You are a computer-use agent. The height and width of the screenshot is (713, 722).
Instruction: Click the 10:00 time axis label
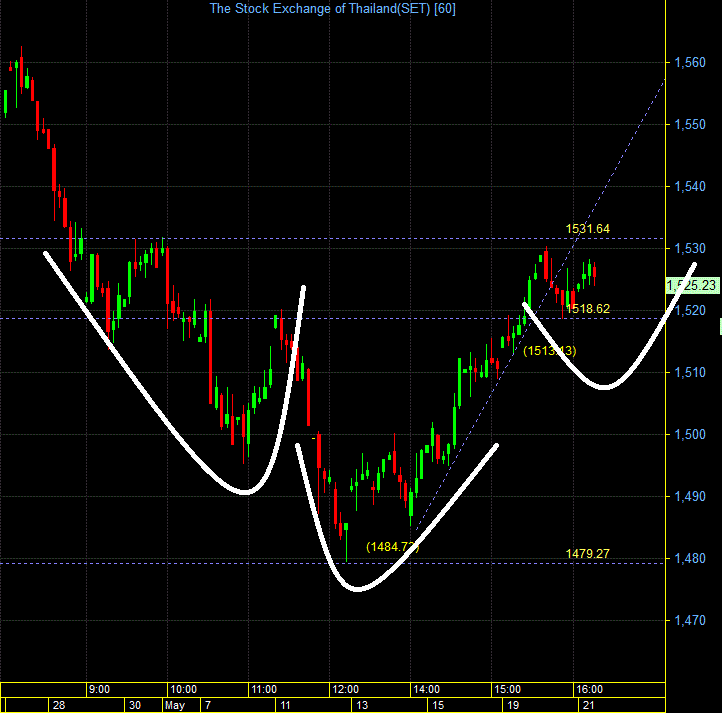(184, 690)
